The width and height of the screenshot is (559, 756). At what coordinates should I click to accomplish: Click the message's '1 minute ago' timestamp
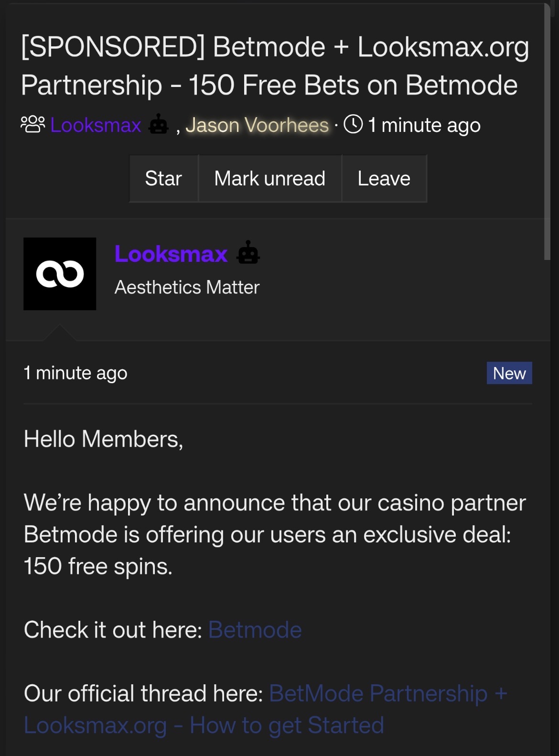pyautogui.click(x=75, y=373)
